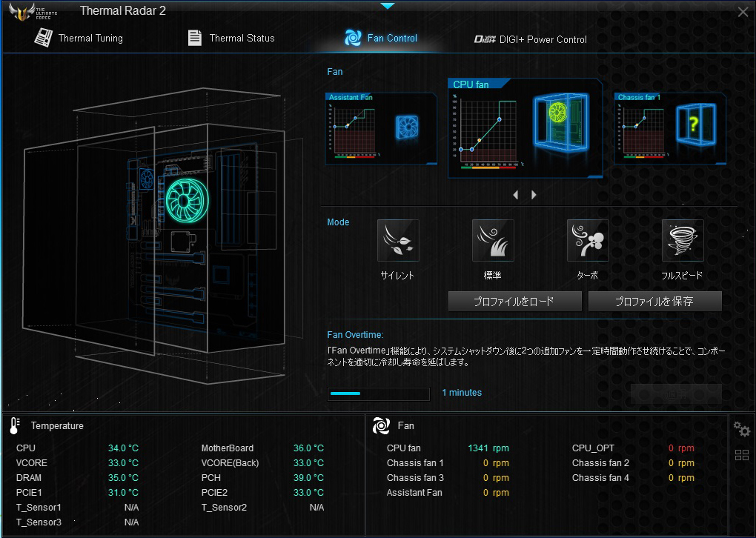Show previous fan with left arrow
This screenshot has width=756, height=538.
point(515,195)
